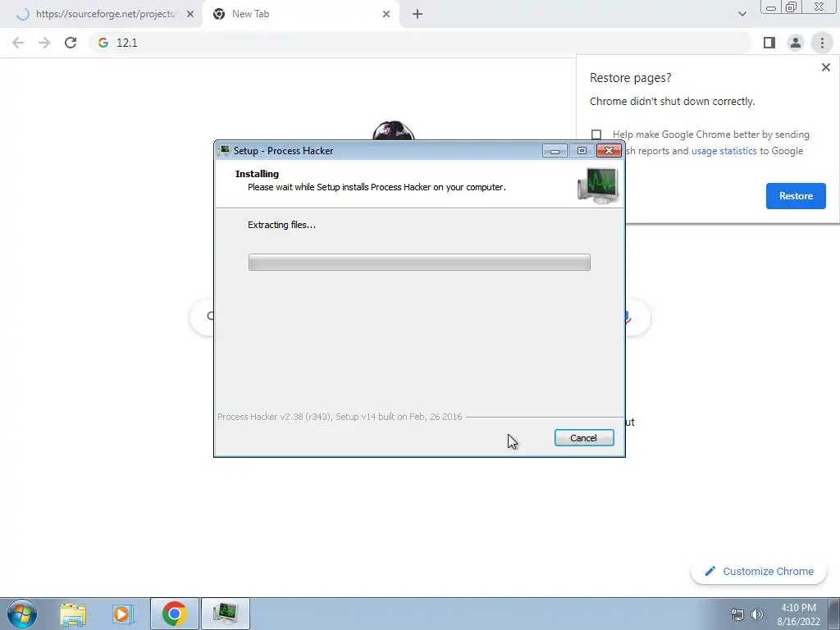Click the setup window title bar icon
840x630 pixels.
click(224, 151)
